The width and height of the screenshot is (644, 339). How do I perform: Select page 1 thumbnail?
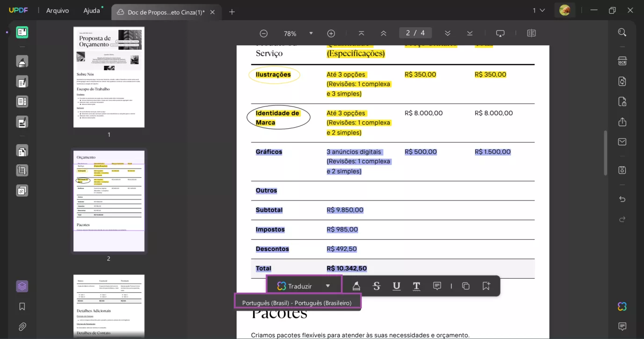(109, 77)
